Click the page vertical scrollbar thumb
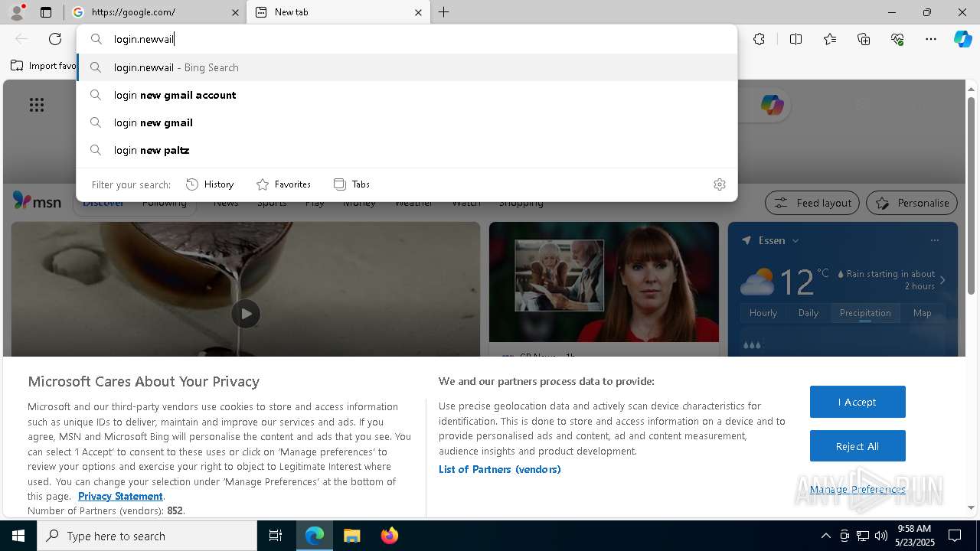 (971, 195)
